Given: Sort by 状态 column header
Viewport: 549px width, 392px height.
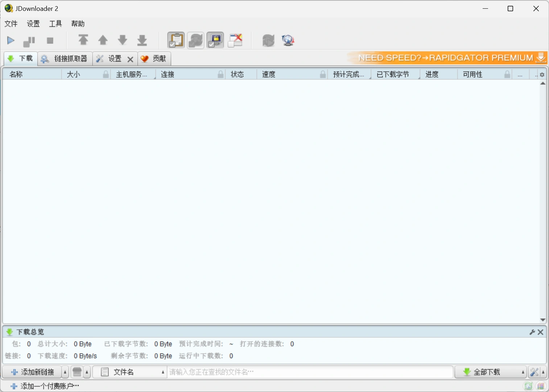Looking at the screenshot, I should [x=241, y=74].
